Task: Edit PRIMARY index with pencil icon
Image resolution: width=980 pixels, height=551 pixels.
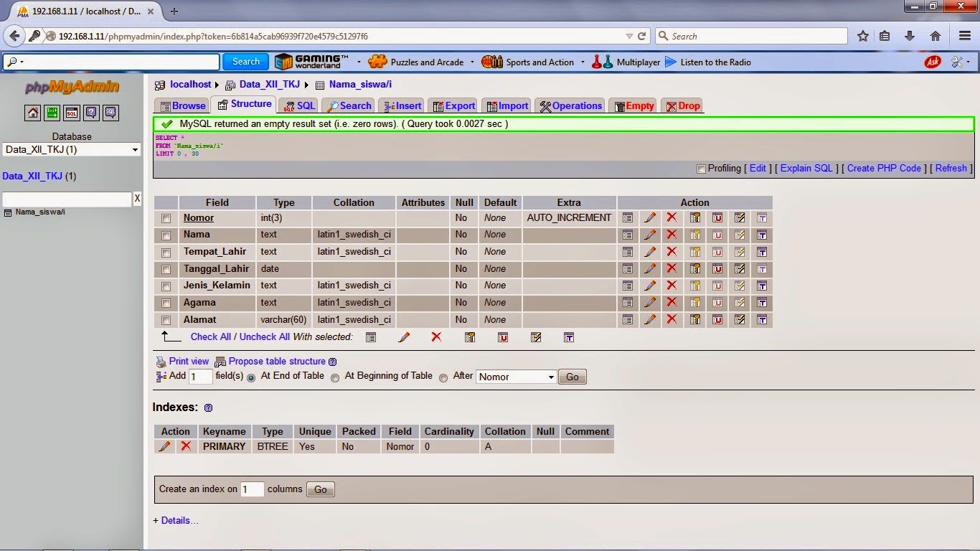Action: [x=165, y=446]
